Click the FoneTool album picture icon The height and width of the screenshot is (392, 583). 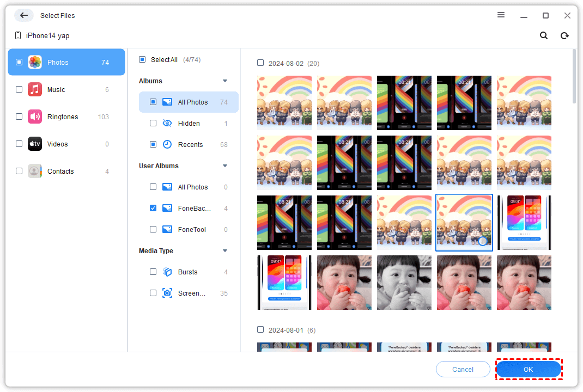point(167,229)
